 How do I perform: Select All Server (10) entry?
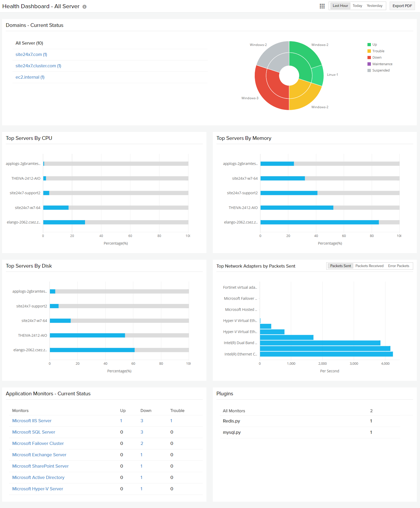tap(29, 43)
